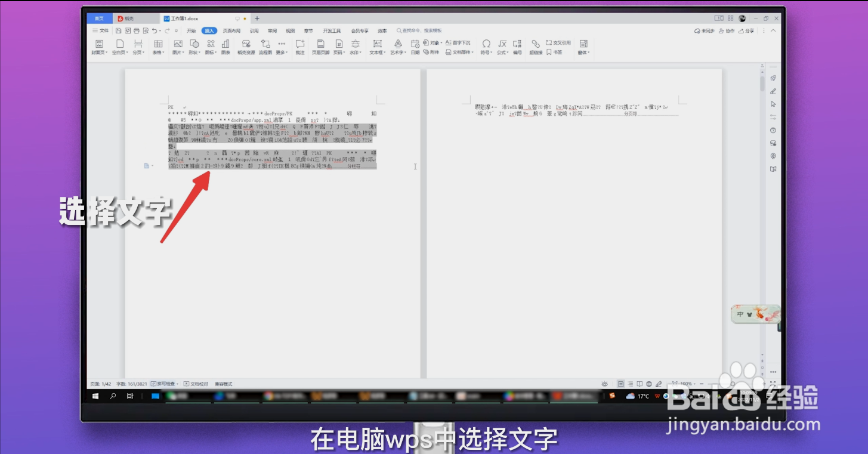Open the symbol (符号) menu

click(486, 47)
